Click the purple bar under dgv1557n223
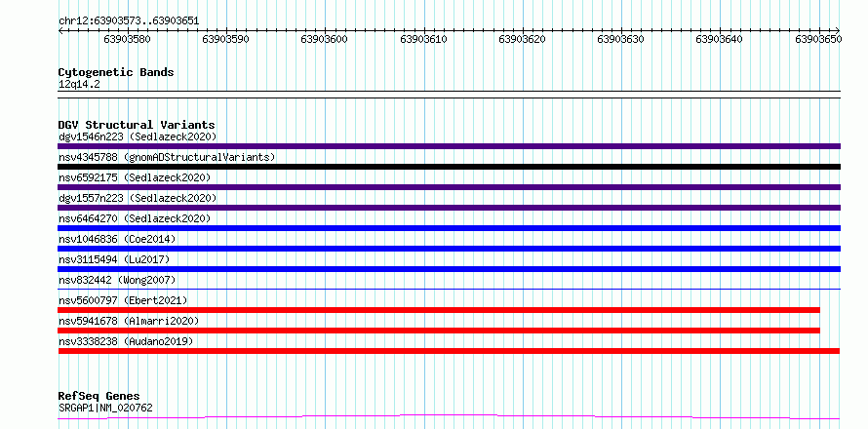 pyautogui.click(x=449, y=208)
